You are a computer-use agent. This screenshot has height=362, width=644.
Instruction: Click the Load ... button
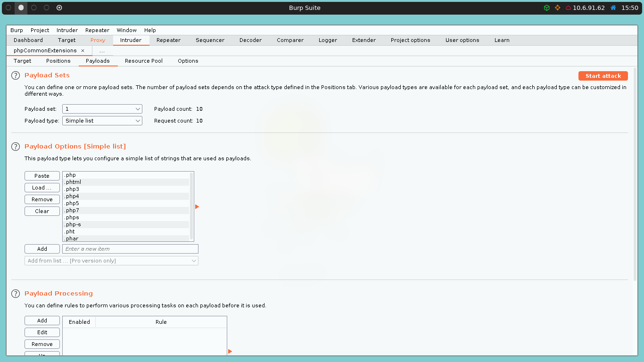[42, 188]
